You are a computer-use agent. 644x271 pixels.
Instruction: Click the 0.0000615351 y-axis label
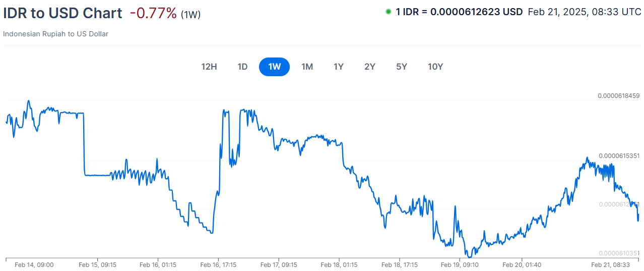coord(618,155)
